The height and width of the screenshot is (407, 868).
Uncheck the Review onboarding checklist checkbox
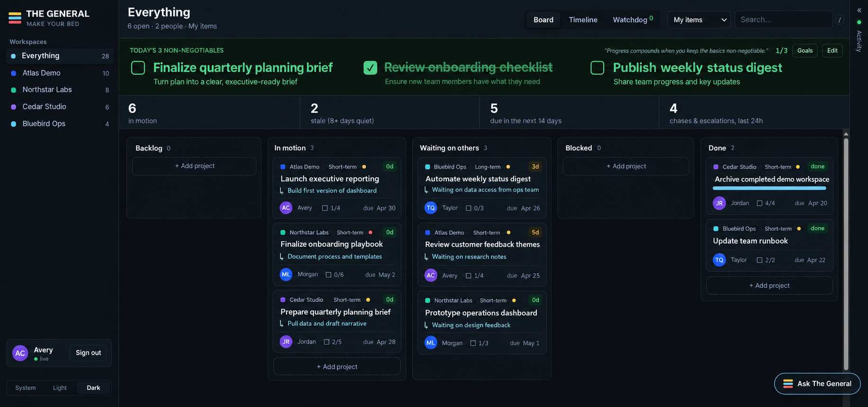[371, 68]
